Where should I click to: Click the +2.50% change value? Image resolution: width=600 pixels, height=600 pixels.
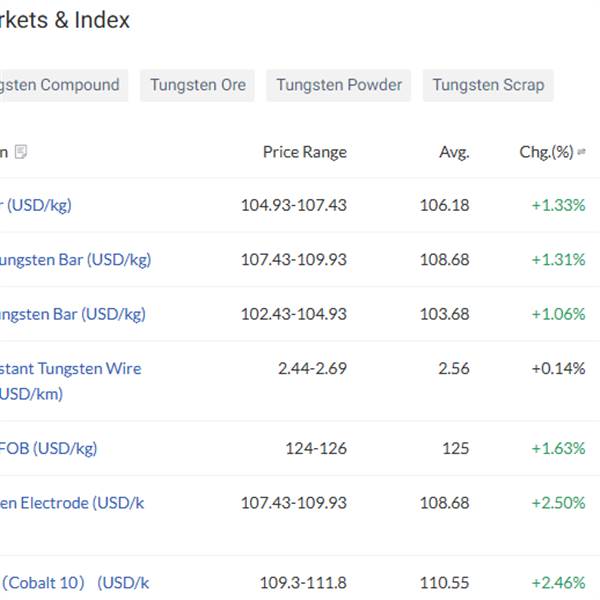coord(558,502)
